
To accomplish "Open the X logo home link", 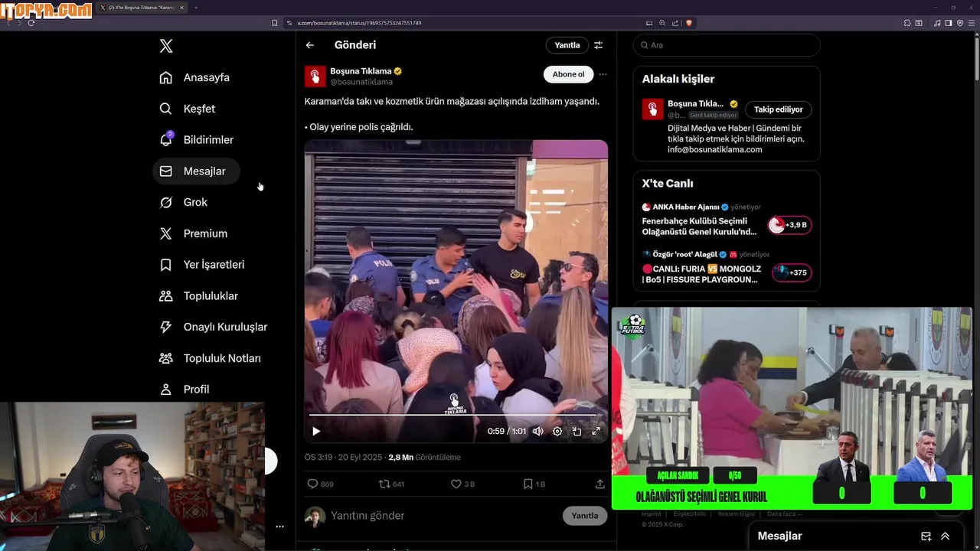I will pyautogui.click(x=166, y=46).
